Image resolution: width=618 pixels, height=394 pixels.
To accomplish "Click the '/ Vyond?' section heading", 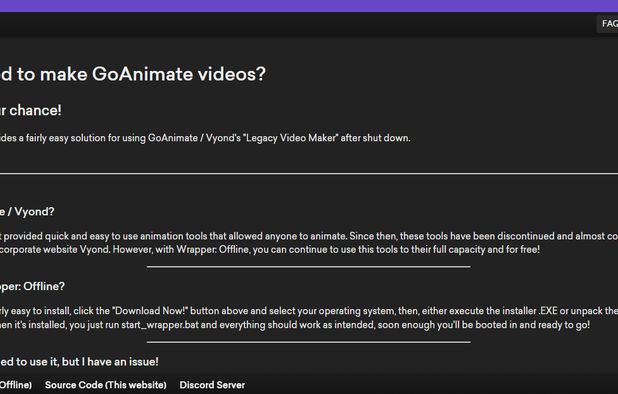I will point(27,212).
